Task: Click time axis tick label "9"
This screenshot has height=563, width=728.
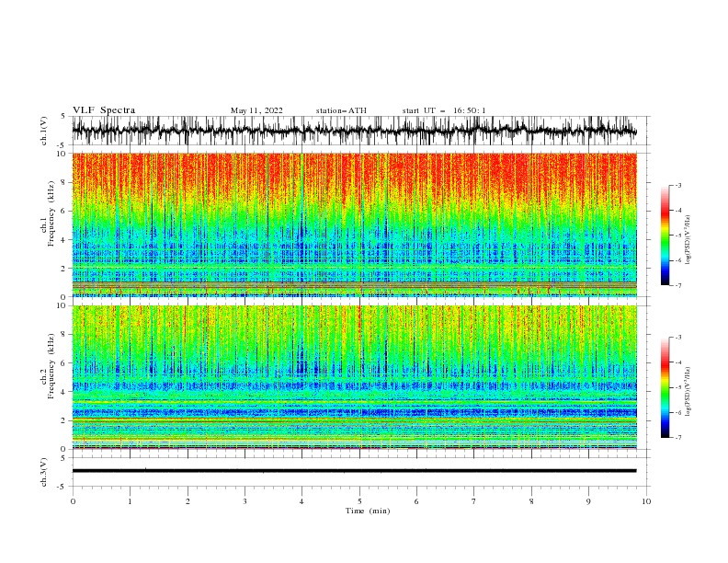Action: click(588, 501)
